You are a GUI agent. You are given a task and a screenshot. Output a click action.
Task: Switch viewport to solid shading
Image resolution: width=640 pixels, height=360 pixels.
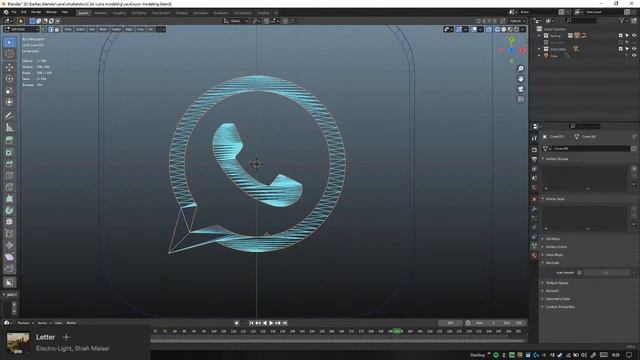coord(504,29)
